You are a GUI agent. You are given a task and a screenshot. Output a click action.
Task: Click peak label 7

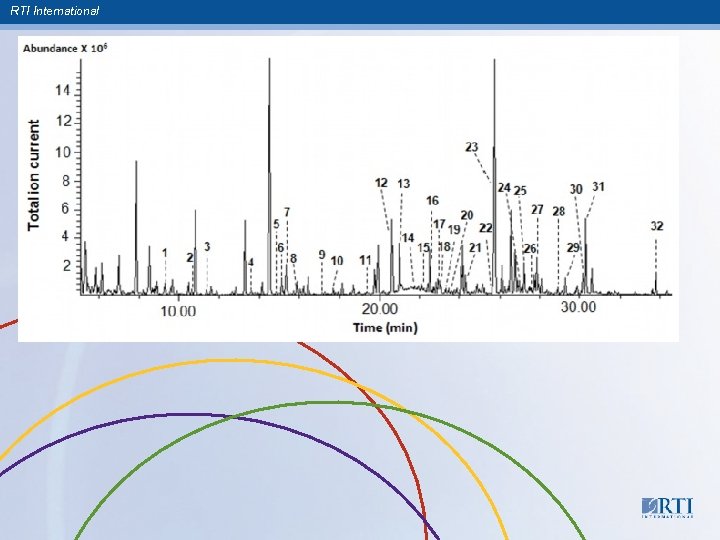287,212
